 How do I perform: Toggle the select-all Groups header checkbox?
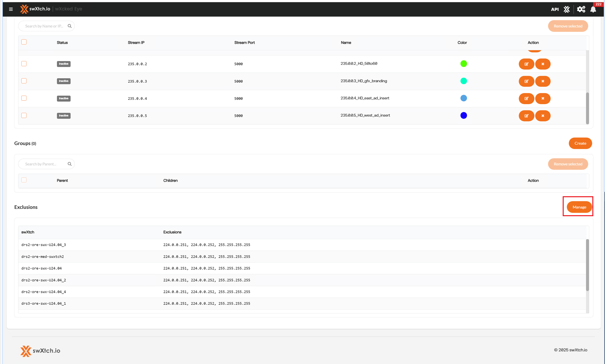click(x=24, y=180)
